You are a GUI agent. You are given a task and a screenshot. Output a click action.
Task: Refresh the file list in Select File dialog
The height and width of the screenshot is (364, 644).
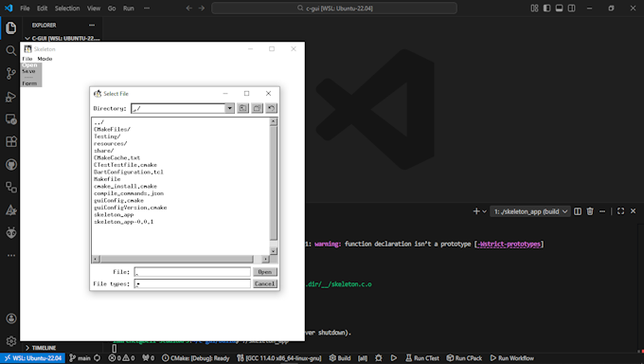click(271, 108)
